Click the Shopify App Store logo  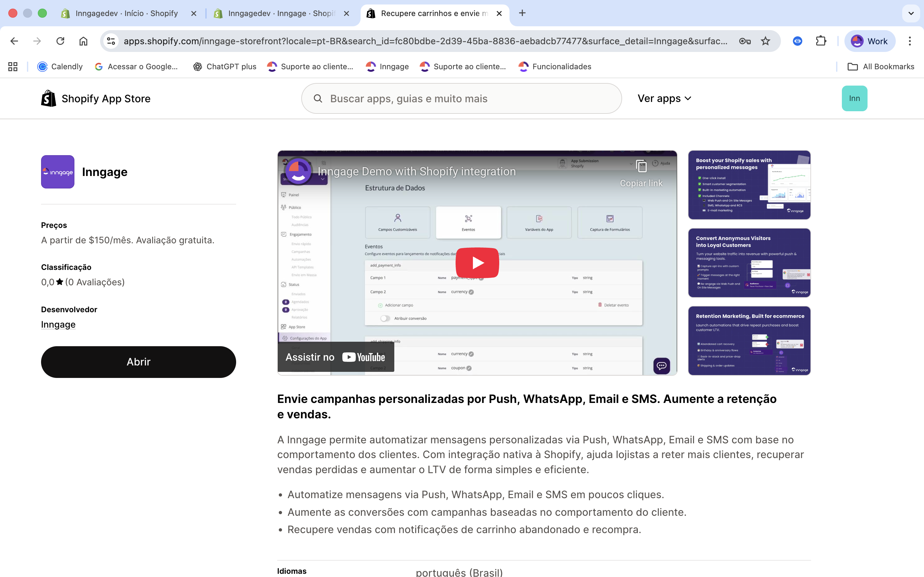click(x=96, y=98)
